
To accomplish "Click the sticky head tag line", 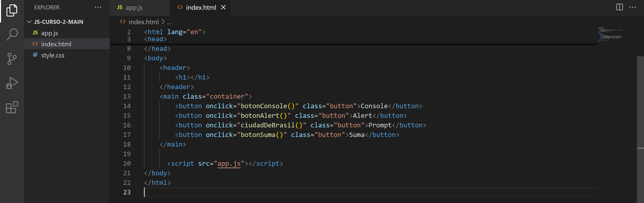I will [x=155, y=39].
